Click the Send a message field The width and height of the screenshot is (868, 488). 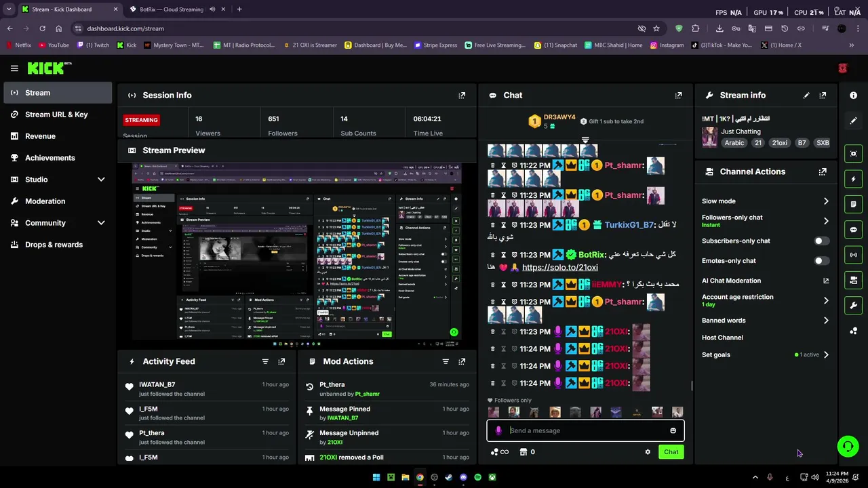[x=585, y=430]
